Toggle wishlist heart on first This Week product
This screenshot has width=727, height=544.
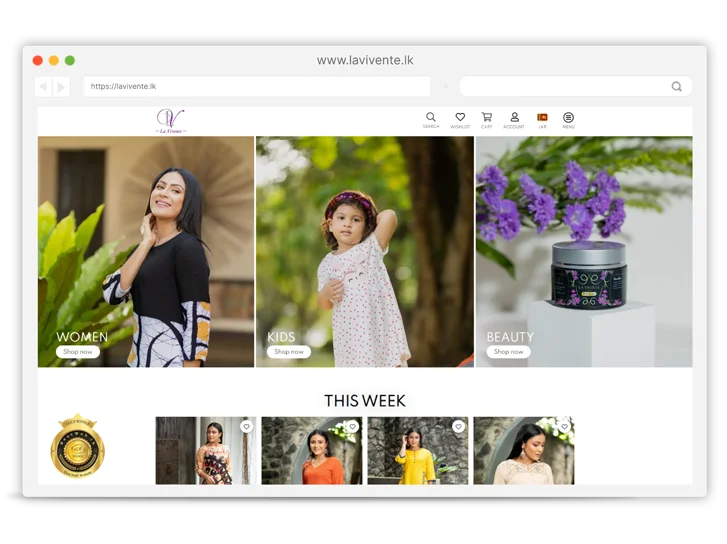coord(247,426)
